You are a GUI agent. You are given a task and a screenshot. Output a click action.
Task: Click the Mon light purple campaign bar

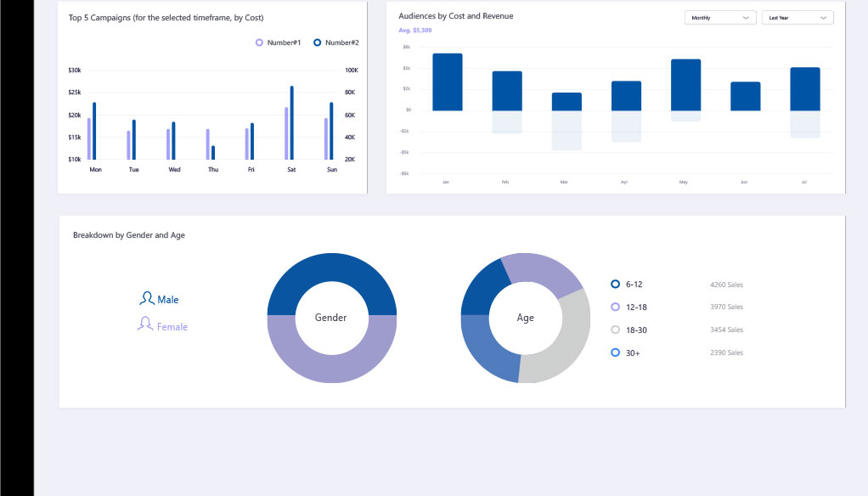click(89, 139)
